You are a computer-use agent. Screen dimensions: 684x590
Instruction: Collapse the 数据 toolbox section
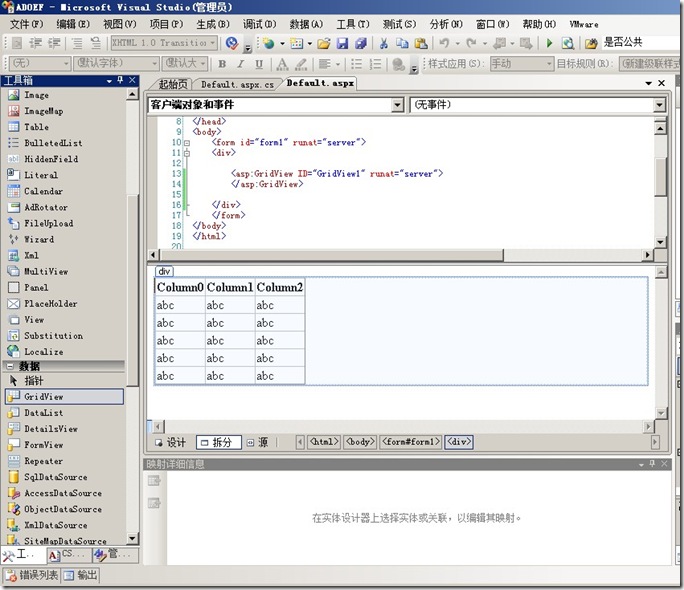pos(10,366)
